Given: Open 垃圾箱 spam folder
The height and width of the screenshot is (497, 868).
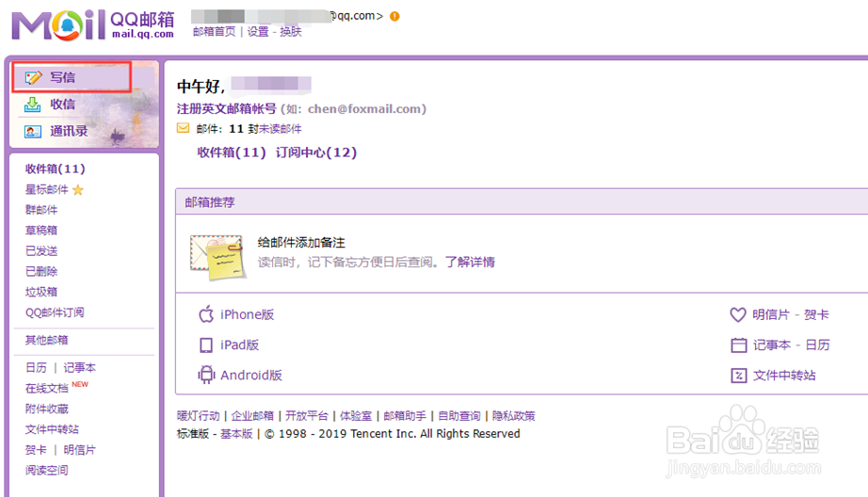Looking at the screenshot, I should [41, 292].
